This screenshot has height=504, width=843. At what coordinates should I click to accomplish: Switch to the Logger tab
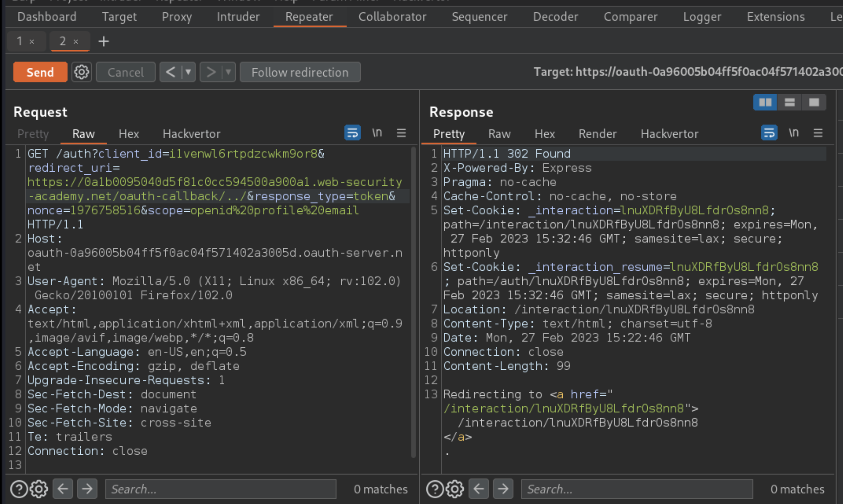702,17
